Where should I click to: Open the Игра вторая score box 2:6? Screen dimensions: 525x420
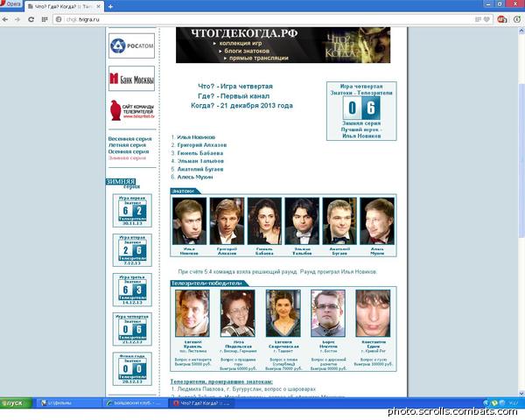coord(132,250)
